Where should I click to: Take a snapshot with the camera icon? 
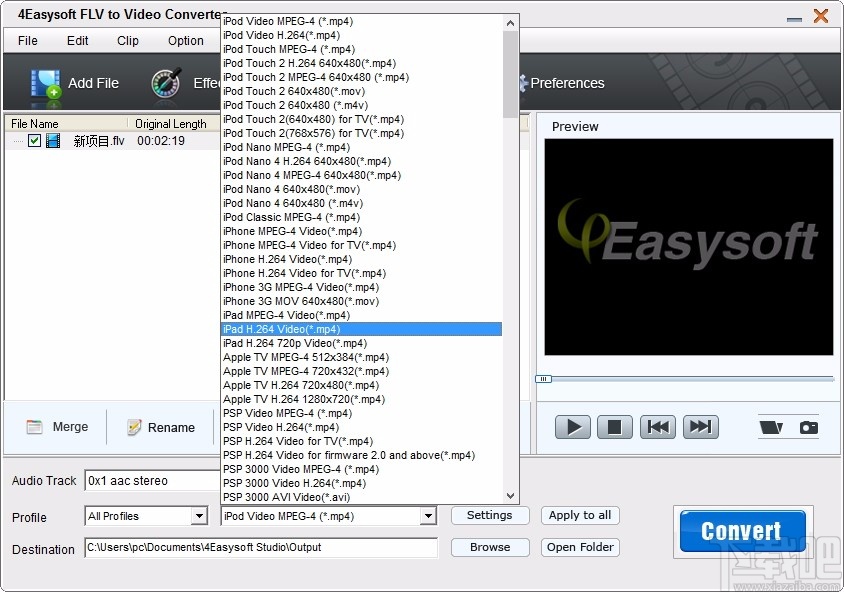click(x=808, y=426)
